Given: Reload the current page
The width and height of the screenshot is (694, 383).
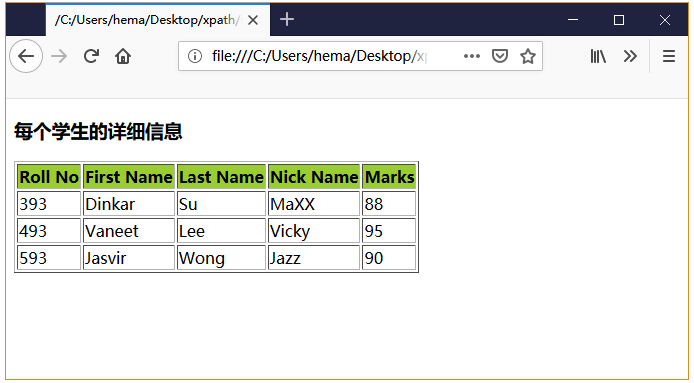Looking at the screenshot, I should point(91,56).
